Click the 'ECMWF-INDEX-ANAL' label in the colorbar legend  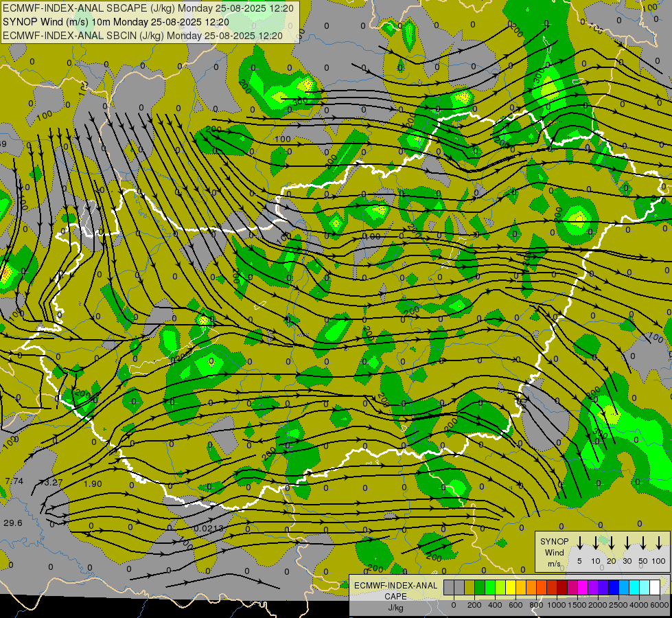(395, 586)
